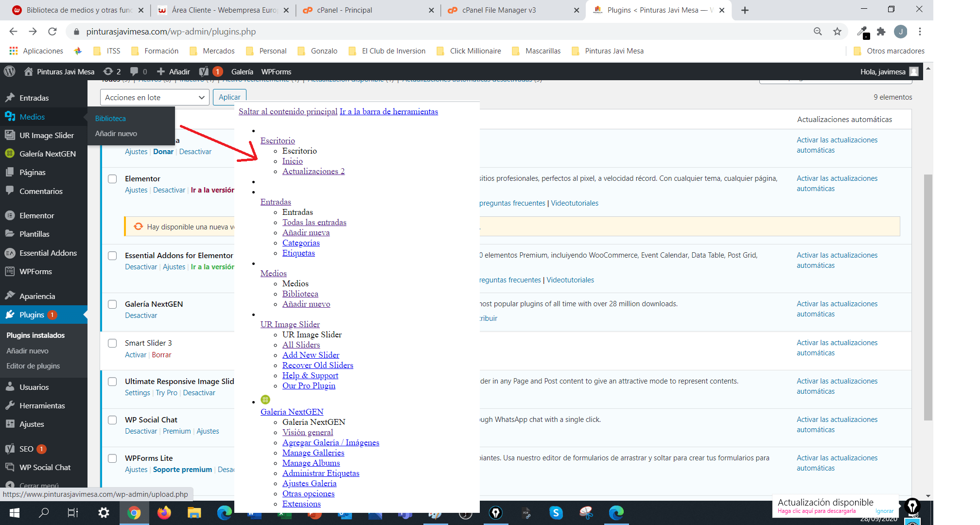This screenshot has width=980, height=525.
Task: Open Apariencia in the sidebar
Action: [37, 296]
